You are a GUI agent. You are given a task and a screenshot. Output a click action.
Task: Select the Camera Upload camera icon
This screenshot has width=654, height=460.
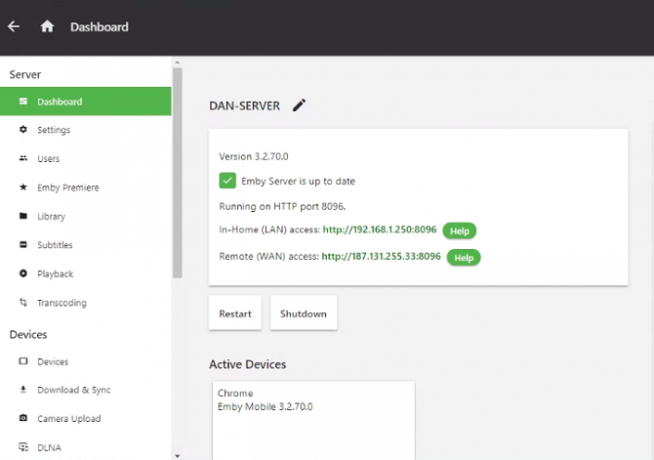23,418
